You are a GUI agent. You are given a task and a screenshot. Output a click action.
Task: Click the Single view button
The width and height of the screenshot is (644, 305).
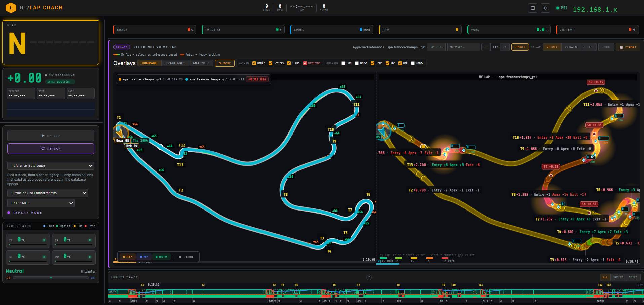point(520,47)
